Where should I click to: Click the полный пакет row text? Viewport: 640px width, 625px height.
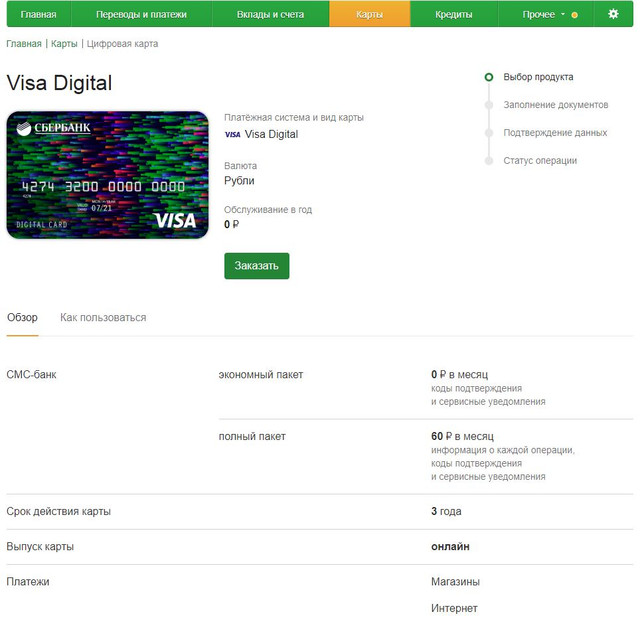point(252,436)
